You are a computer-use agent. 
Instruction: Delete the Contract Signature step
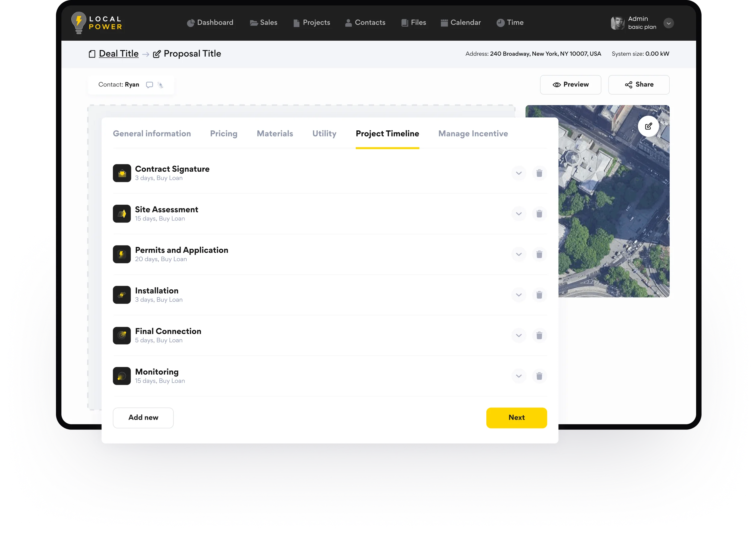coord(539,173)
